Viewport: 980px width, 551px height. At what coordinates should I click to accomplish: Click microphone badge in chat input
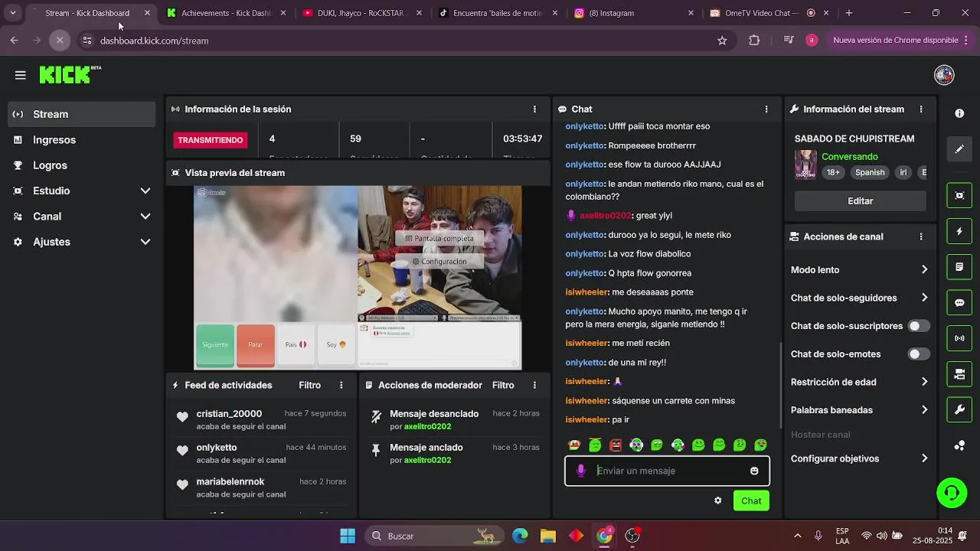tap(581, 471)
